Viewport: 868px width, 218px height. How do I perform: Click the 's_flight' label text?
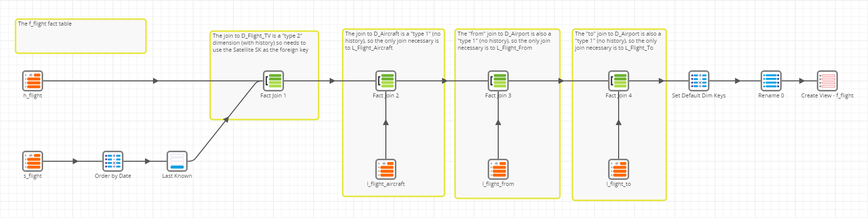tap(33, 176)
